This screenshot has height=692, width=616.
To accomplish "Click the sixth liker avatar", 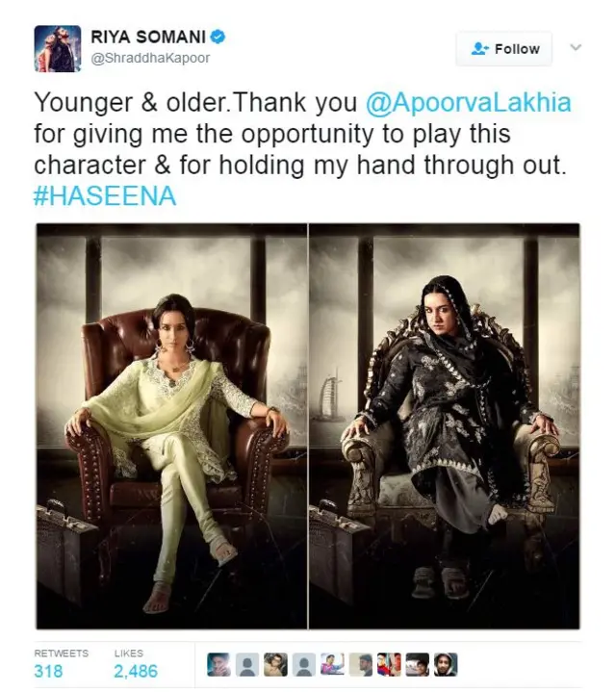I will tap(361, 665).
